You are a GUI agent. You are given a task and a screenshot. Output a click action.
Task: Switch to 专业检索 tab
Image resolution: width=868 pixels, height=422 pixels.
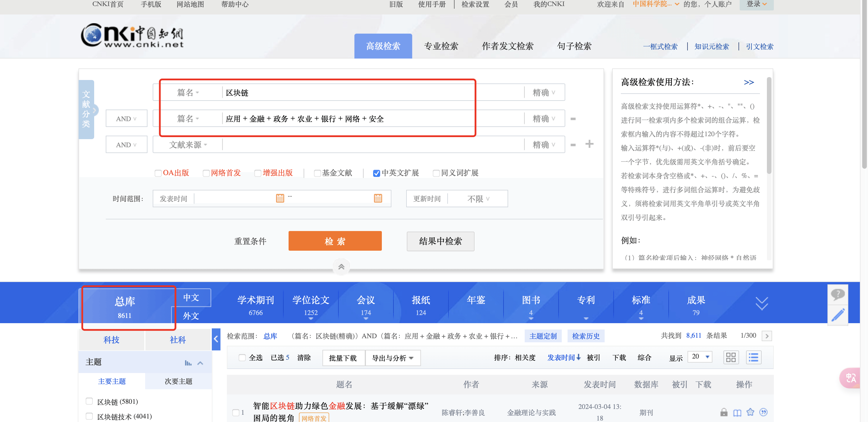click(441, 46)
